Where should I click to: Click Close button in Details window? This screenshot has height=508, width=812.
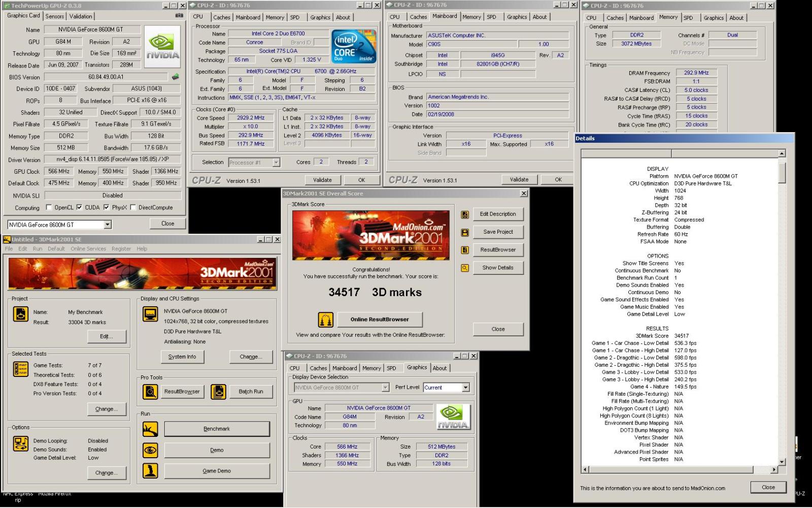(x=768, y=487)
